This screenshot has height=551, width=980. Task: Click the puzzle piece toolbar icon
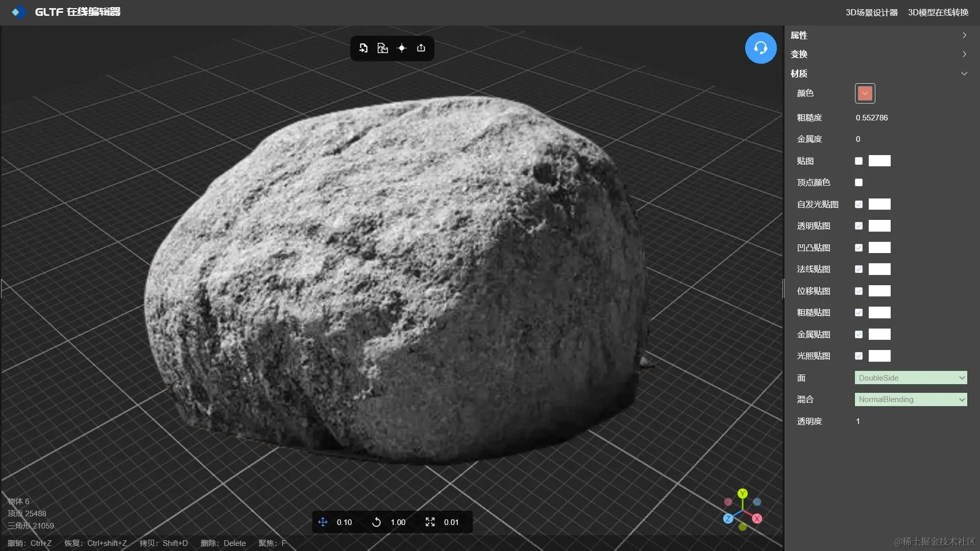coord(382,48)
